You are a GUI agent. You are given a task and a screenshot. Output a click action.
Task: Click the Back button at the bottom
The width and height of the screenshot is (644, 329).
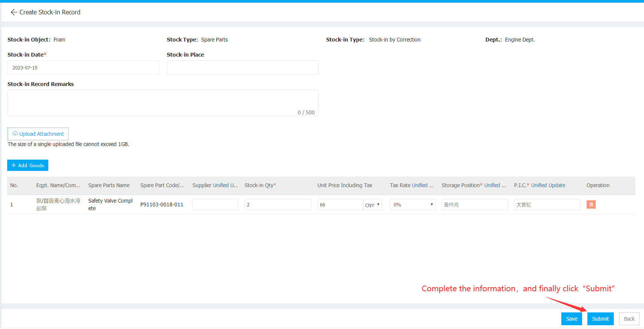tap(629, 319)
